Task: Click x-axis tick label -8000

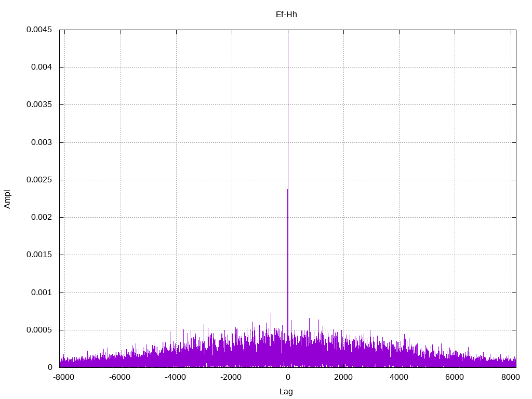Action: click(x=64, y=377)
